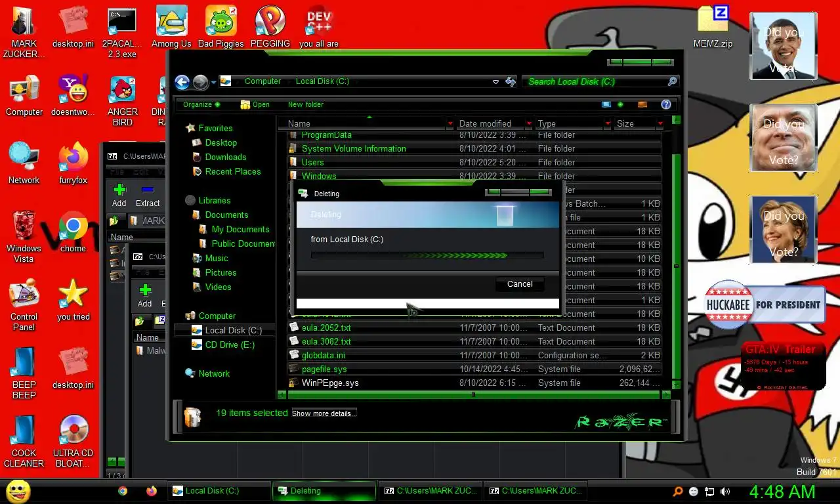This screenshot has height=504, width=840.
Task: Click Computer in the address breadcrumb
Action: pyautogui.click(x=262, y=81)
